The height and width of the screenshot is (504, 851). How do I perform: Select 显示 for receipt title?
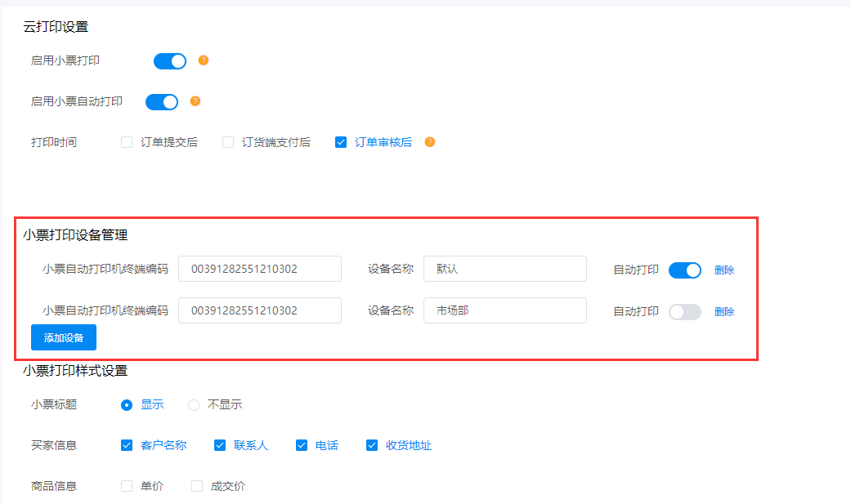127,404
